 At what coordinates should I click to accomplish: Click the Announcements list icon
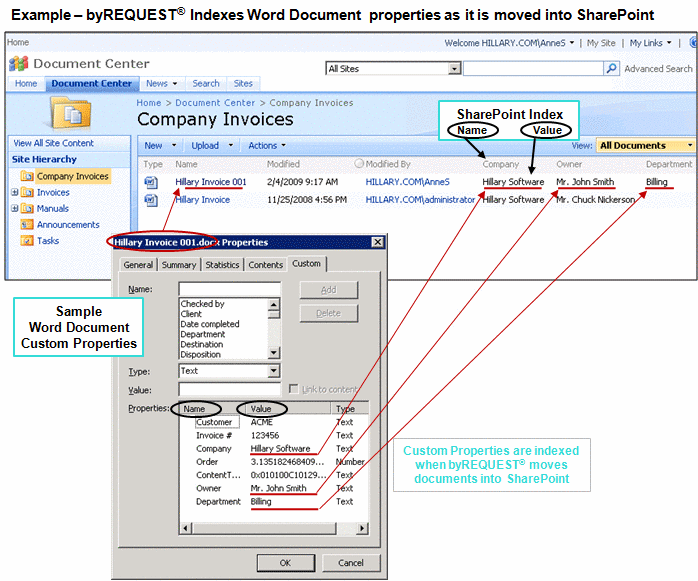click(x=27, y=224)
